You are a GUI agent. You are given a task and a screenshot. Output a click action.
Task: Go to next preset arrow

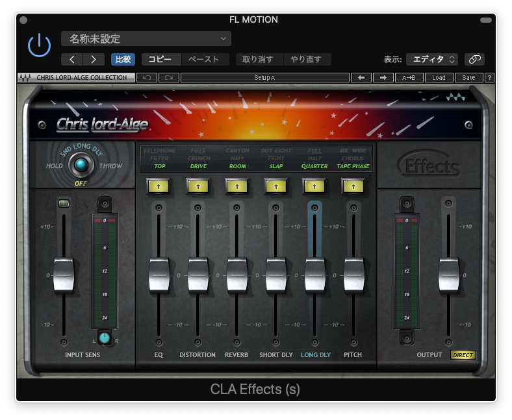pos(94,59)
